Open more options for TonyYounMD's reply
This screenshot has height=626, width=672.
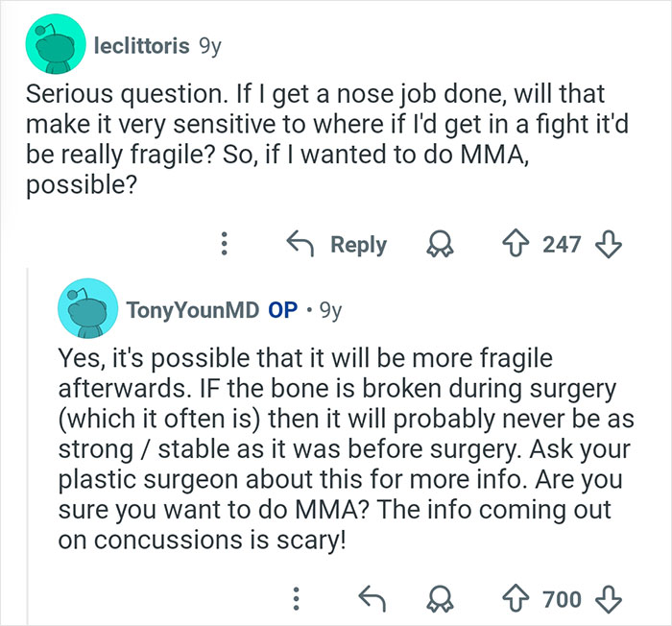(x=296, y=599)
